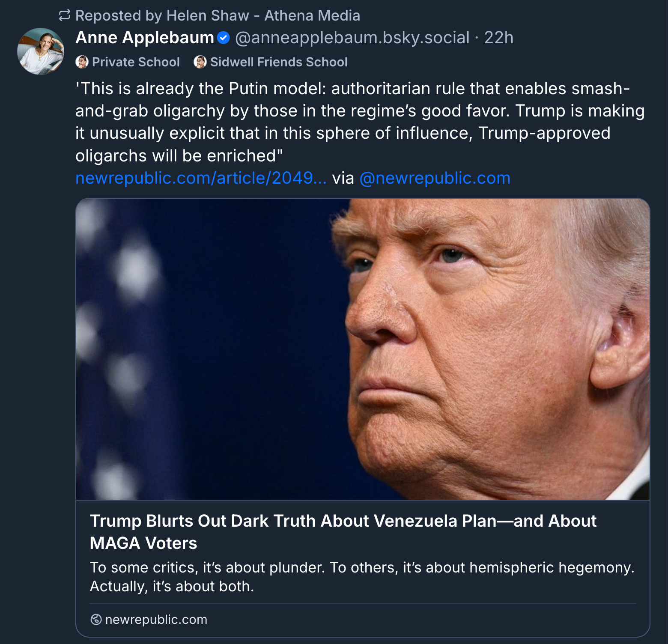Click the small icon beside 'Sidwell Friends School'

coord(200,62)
